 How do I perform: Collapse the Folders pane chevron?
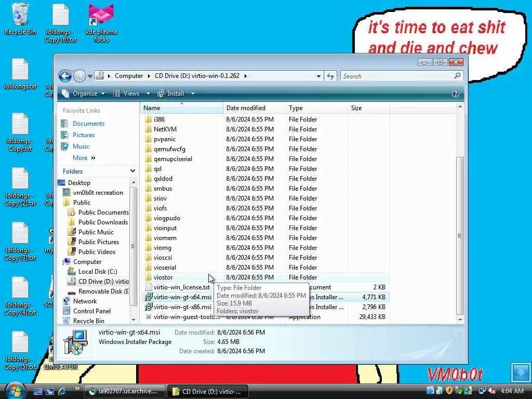[132, 171]
